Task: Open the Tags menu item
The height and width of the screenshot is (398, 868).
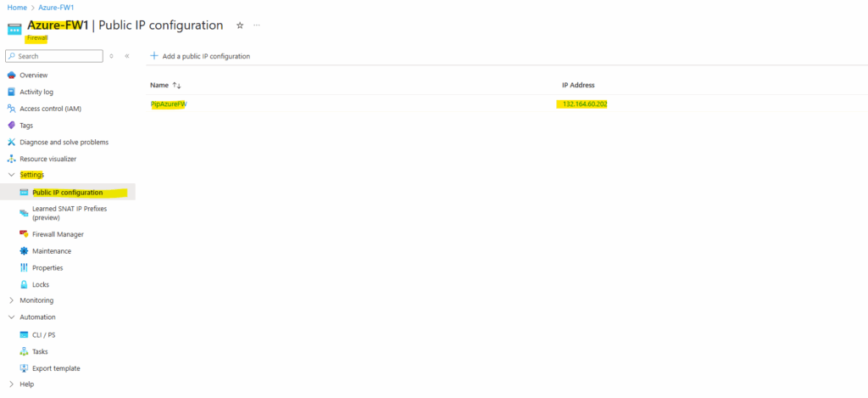Action: (x=26, y=126)
